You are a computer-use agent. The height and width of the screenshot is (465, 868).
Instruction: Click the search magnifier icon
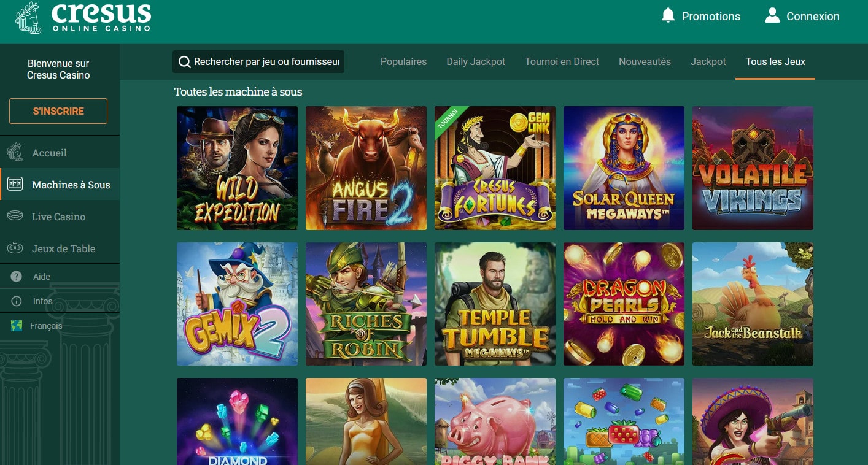click(x=184, y=62)
